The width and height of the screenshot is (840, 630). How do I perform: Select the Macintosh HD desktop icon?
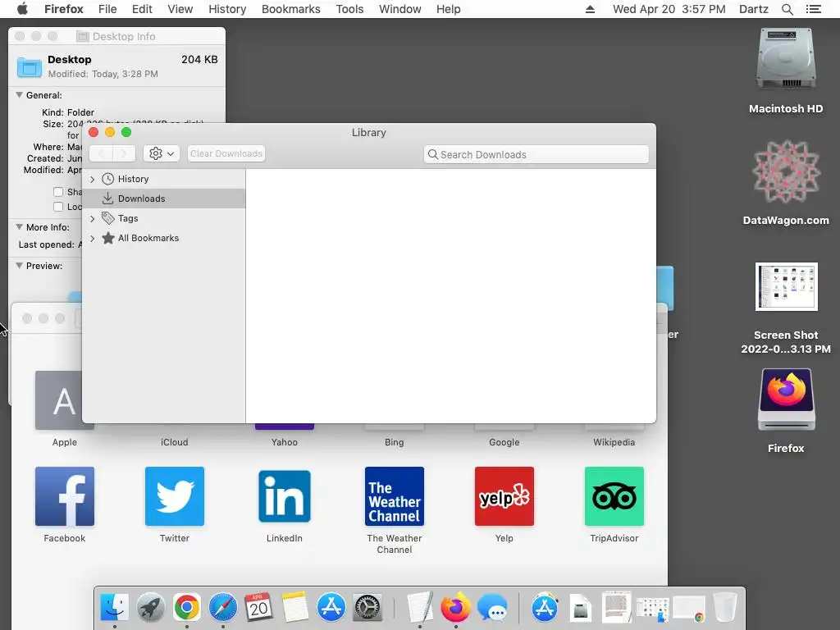pyautogui.click(x=786, y=59)
